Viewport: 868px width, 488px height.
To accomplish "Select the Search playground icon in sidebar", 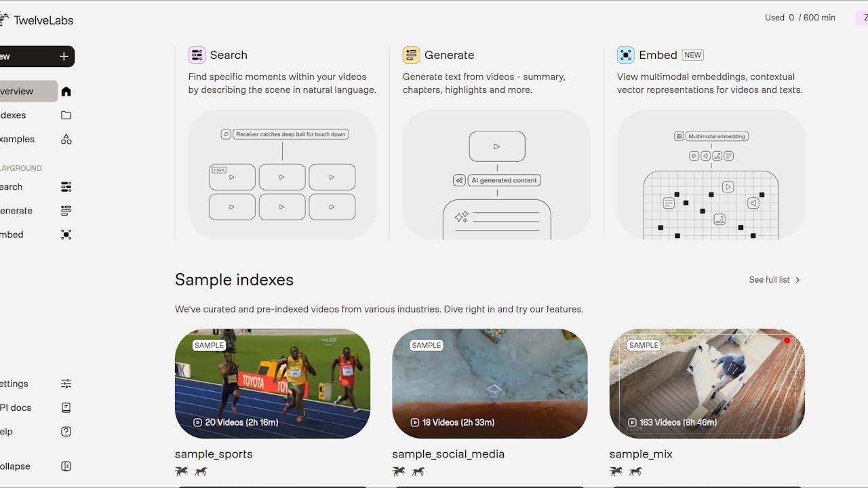I will click(66, 187).
